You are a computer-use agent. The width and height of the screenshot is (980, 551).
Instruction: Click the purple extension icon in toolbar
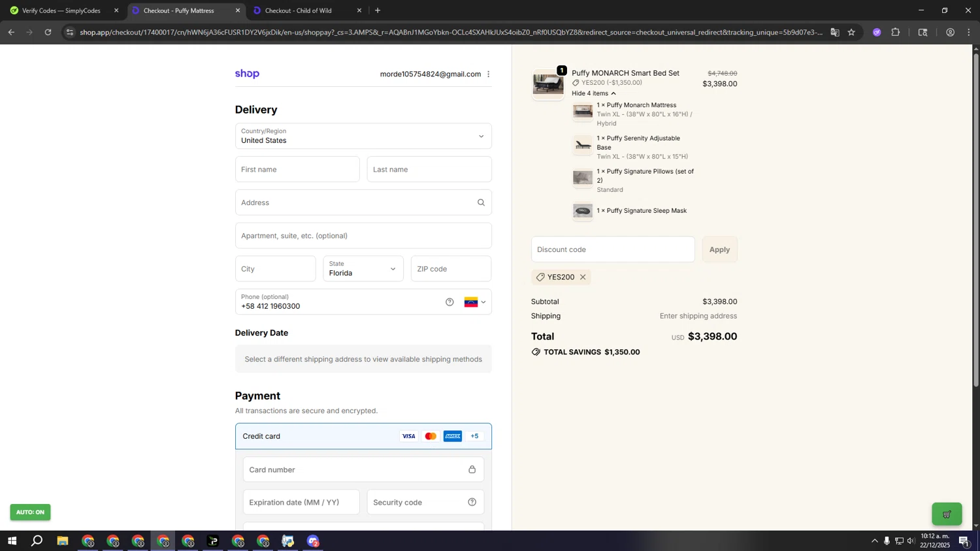pos(877,33)
